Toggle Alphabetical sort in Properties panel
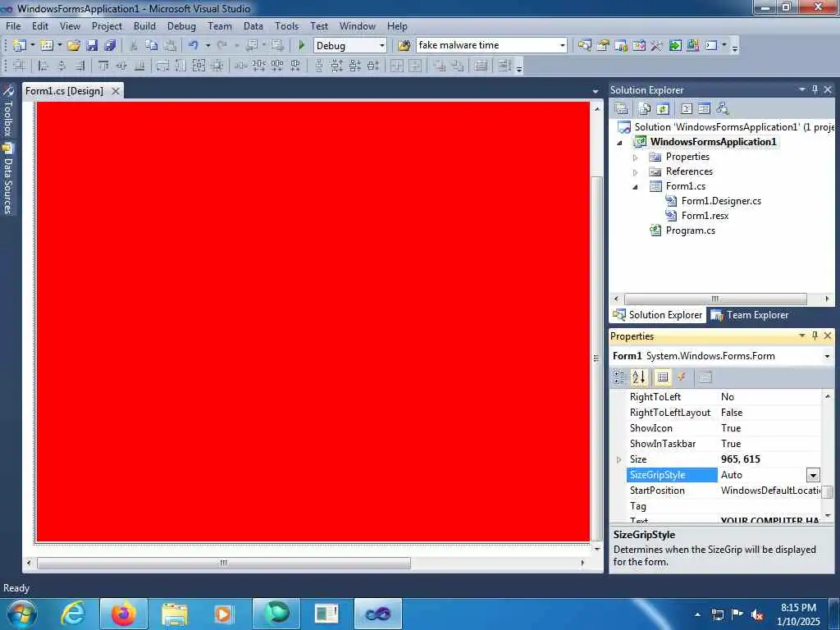The height and width of the screenshot is (630, 840). [638, 377]
